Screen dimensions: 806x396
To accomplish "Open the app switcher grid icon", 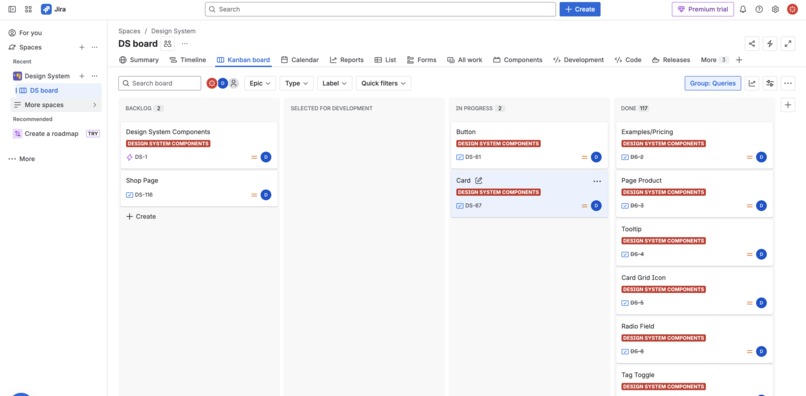I will click(x=28, y=9).
